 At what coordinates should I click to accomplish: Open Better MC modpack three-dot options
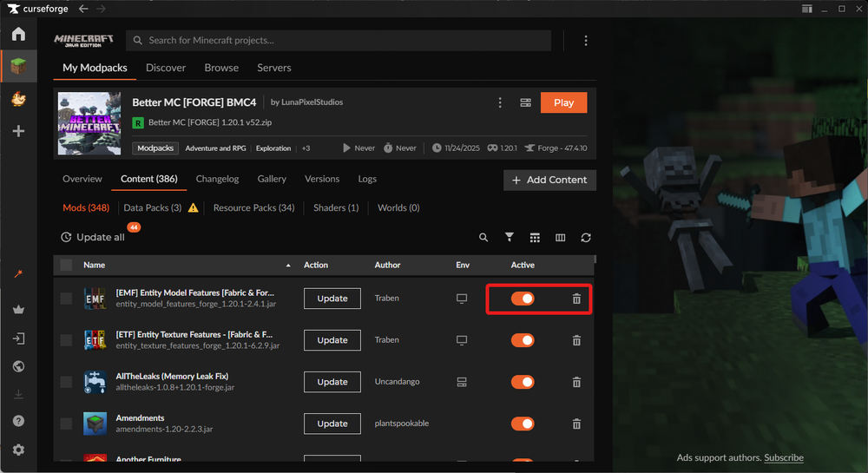pyautogui.click(x=500, y=103)
